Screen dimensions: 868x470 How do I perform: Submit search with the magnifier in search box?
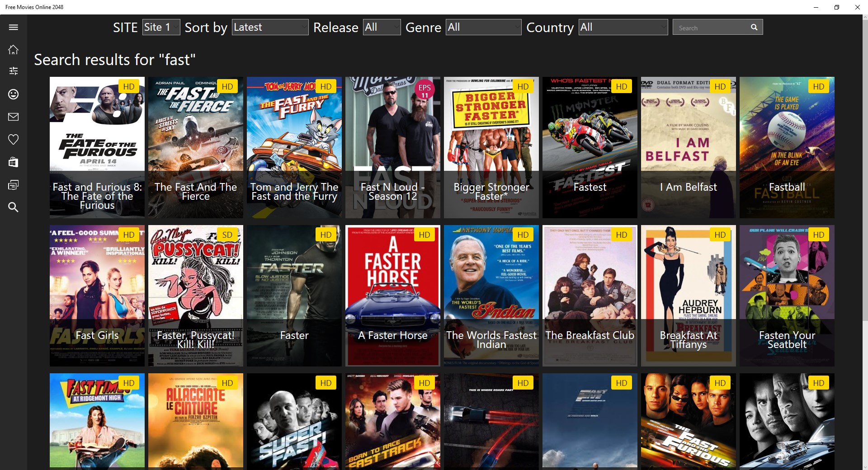click(754, 27)
